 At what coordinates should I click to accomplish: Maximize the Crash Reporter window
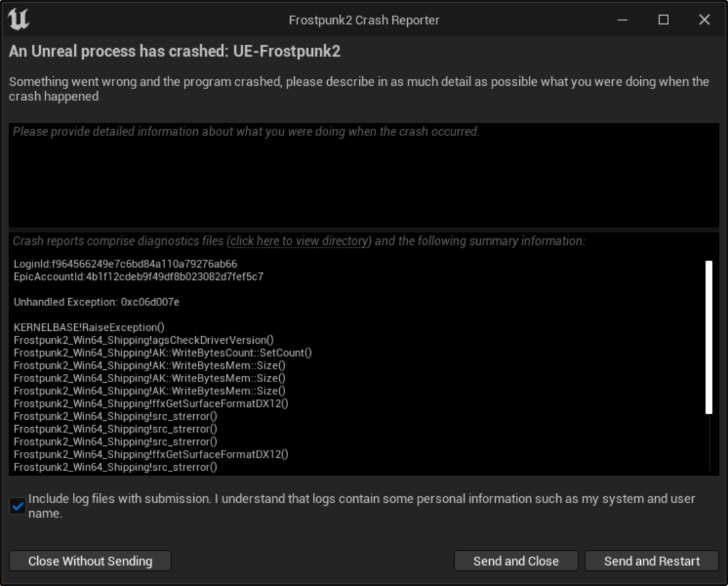coord(664,20)
